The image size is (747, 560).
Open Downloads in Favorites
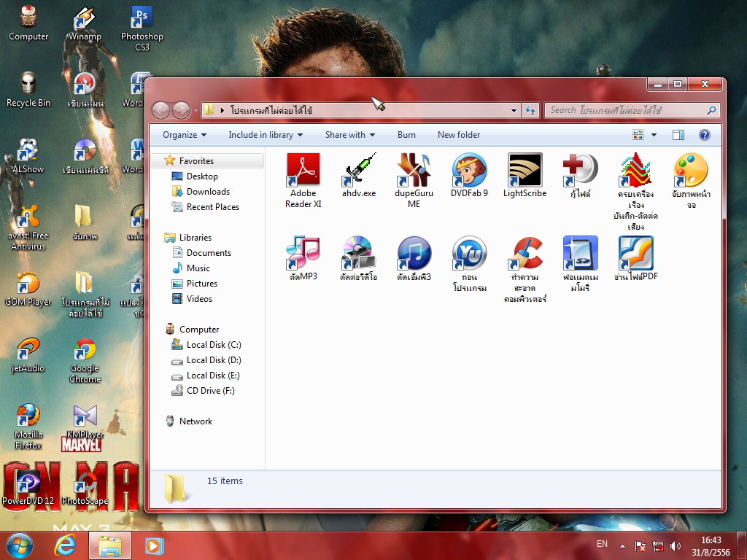pyautogui.click(x=208, y=192)
